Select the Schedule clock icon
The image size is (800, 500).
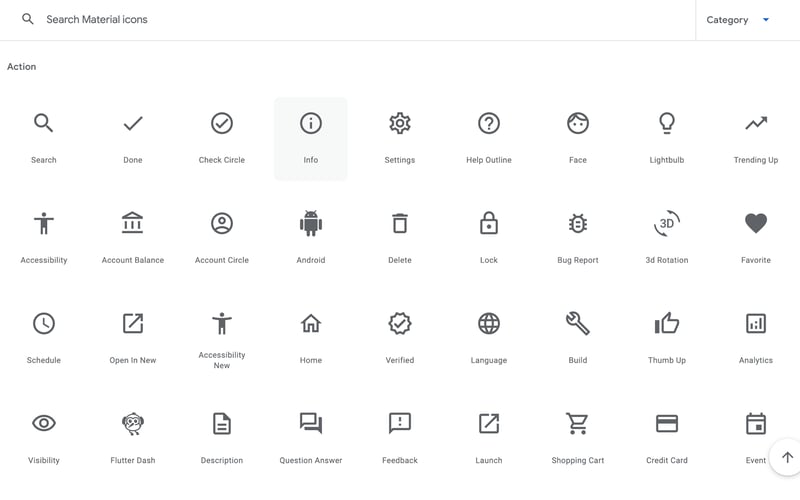click(x=44, y=323)
